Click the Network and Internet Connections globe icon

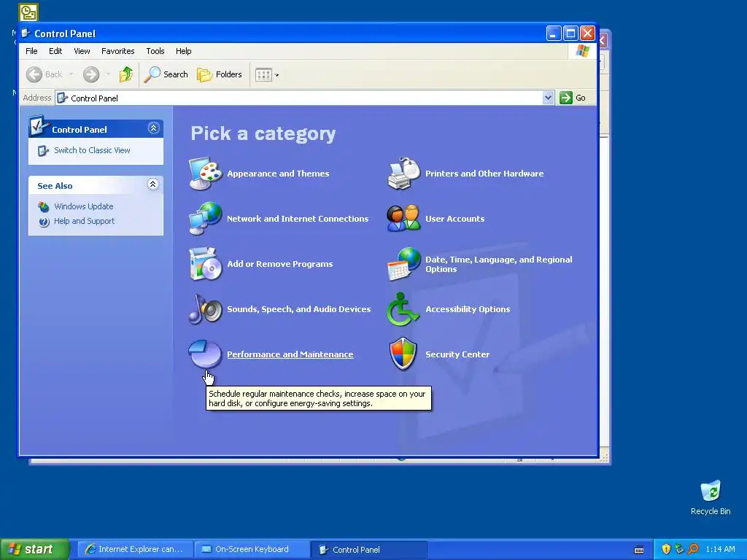[x=205, y=219]
